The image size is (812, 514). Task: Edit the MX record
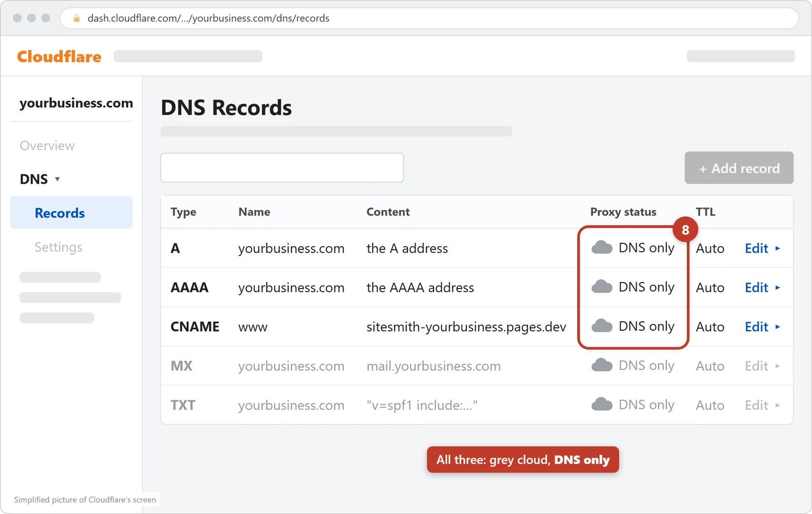756,366
